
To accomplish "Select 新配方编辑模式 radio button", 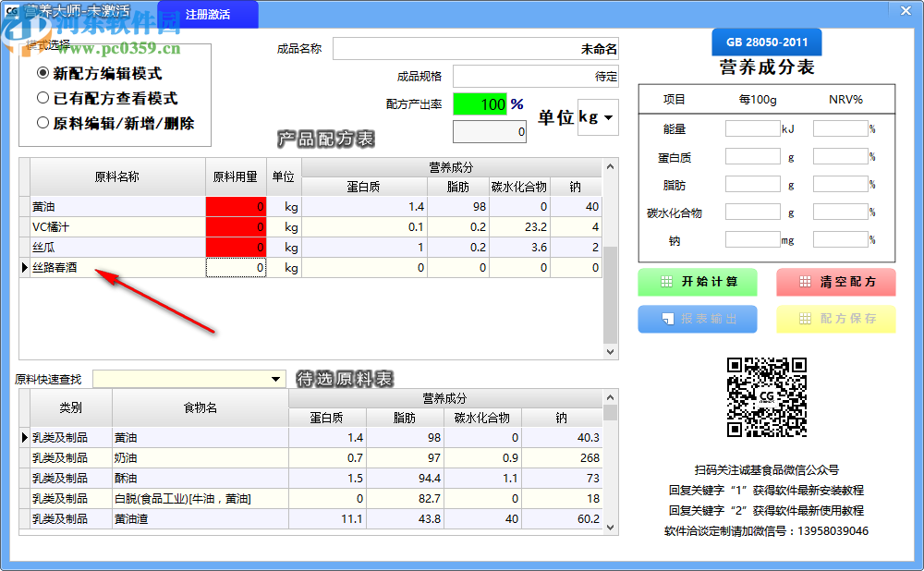I will point(99,73).
